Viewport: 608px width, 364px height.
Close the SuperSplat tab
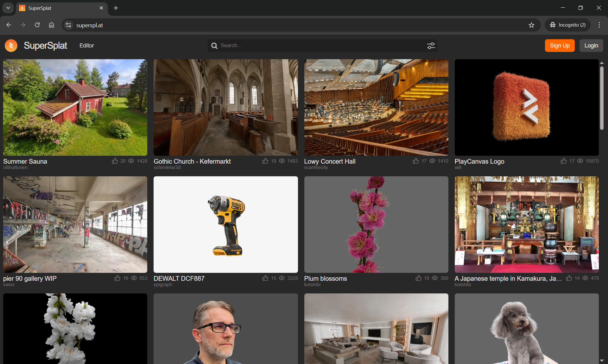(x=101, y=8)
